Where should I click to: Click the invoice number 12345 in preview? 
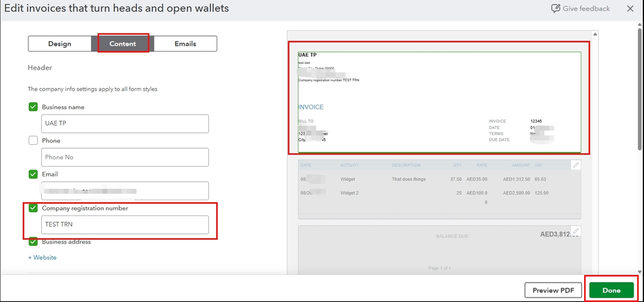(x=536, y=122)
